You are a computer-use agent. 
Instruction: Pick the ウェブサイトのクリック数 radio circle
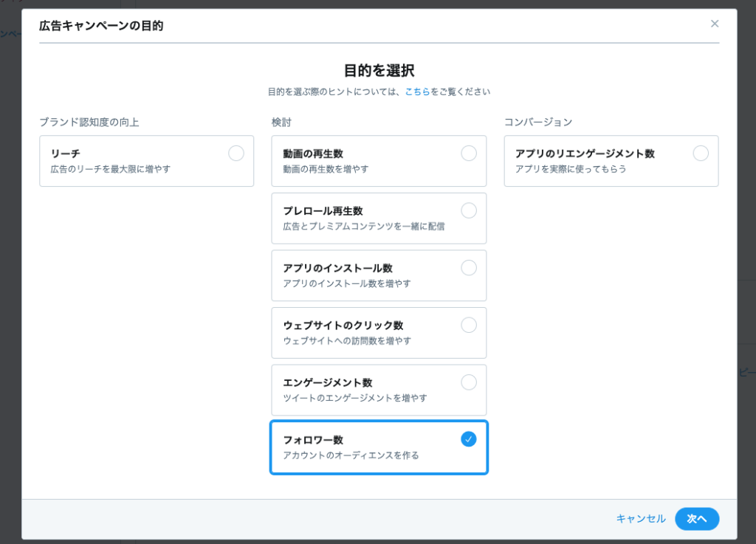(469, 325)
